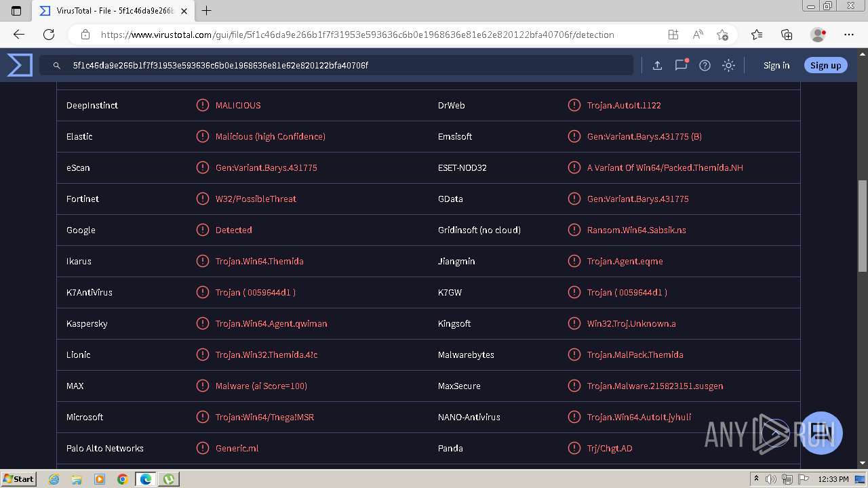Click the DeepInstinct MALICIOUS alert icon
868x488 pixels.
(x=202, y=105)
